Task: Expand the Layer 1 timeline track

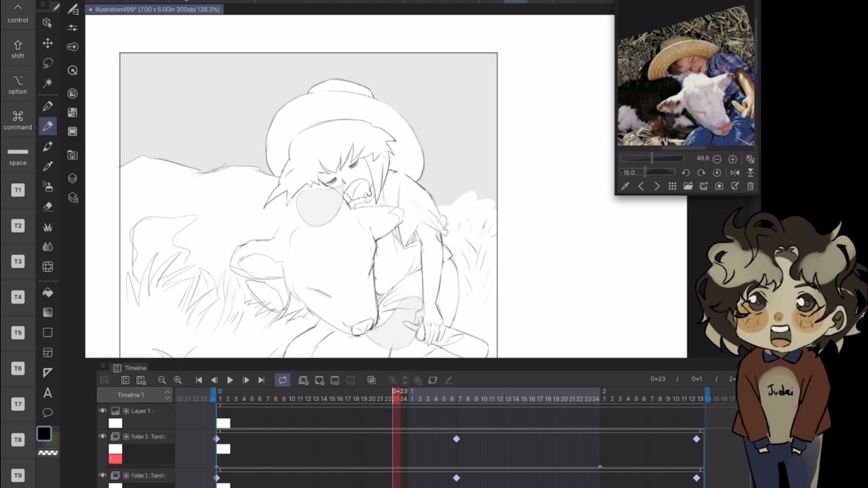Action: pyautogui.click(x=125, y=411)
